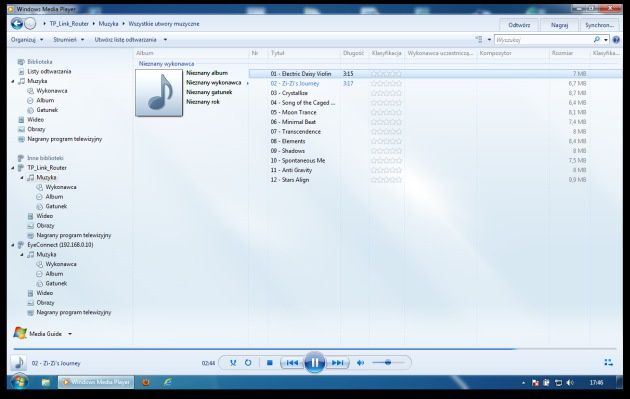Viewport: 630px width, 399px height.
Task: Collapse the Muzyka node under Biblioteka
Action: 13,81
